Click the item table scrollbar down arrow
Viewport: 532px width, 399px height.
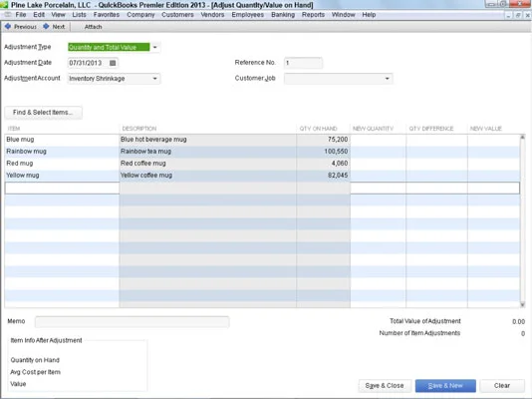(x=523, y=304)
